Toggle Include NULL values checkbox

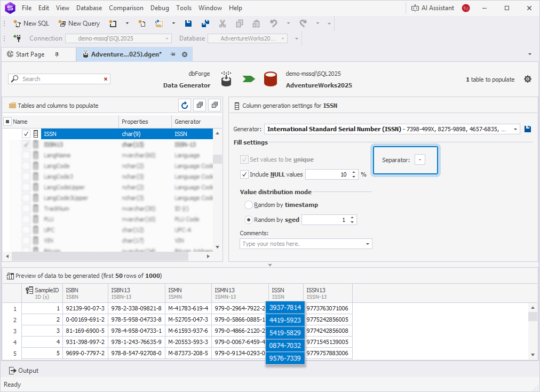(x=244, y=174)
